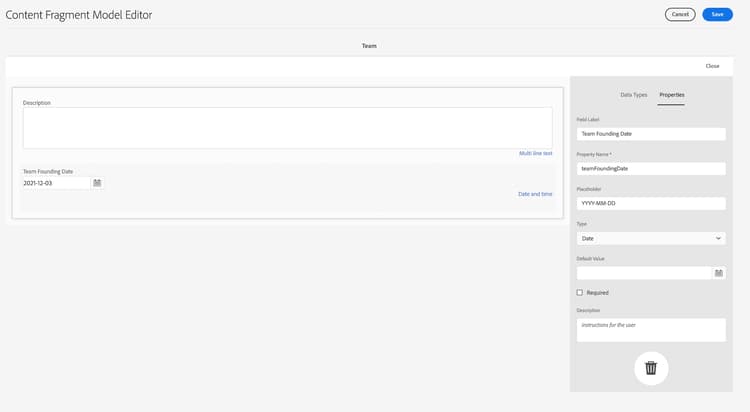Click the properties Description instructions textarea
The height and width of the screenshot is (412, 750).
[651, 330]
